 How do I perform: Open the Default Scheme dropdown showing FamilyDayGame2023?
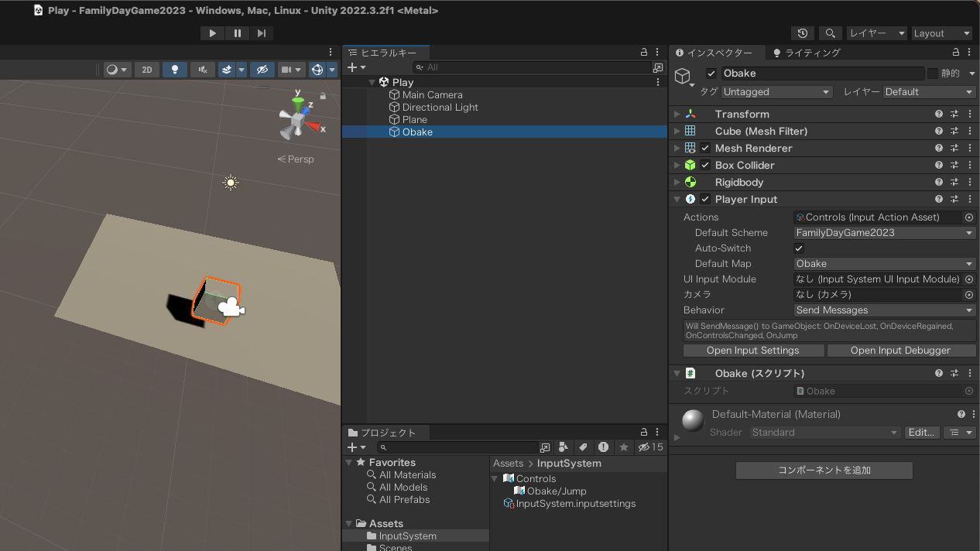(883, 232)
